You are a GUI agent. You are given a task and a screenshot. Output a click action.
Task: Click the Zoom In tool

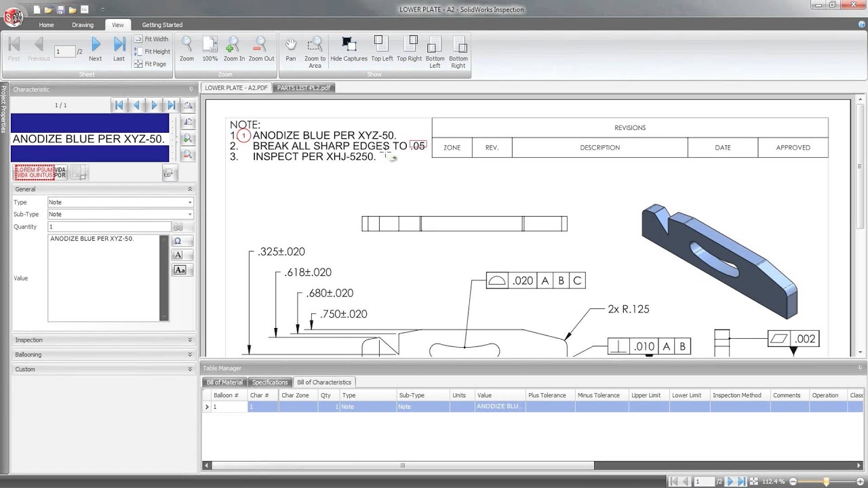(x=234, y=49)
